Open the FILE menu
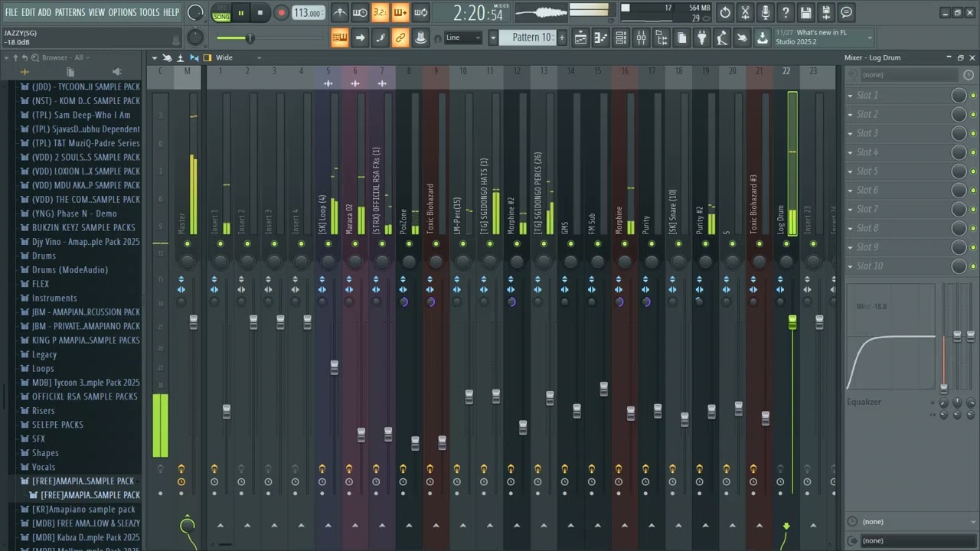This screenshot has height=551, width=980. (11, 12)
